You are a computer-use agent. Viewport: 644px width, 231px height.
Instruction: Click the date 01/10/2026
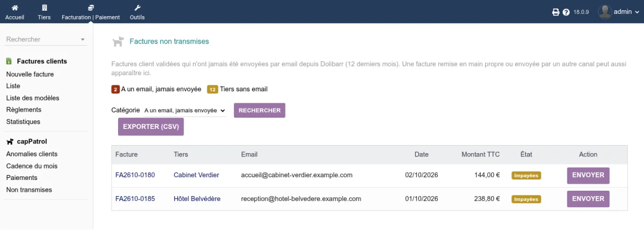(422, 199)
